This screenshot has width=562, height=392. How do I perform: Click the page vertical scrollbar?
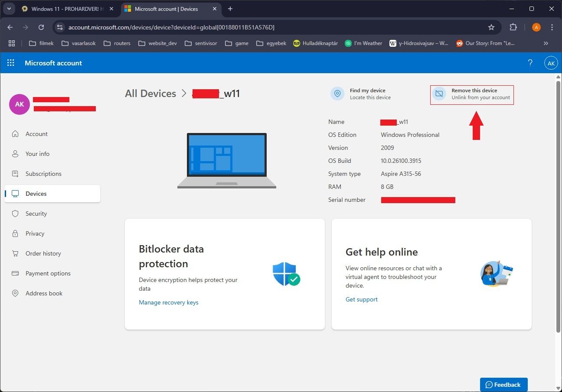[559, 207]
